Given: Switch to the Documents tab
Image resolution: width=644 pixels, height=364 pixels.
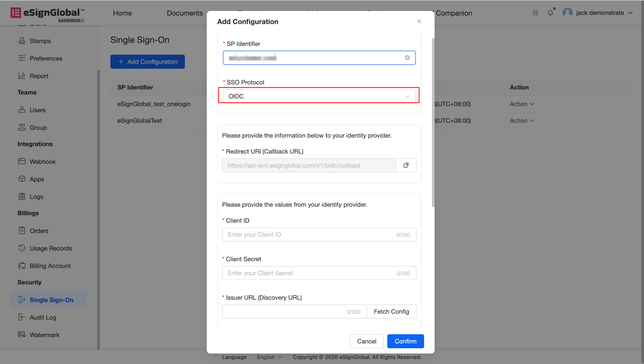Looking at the screenshot, I should [184, 13].
